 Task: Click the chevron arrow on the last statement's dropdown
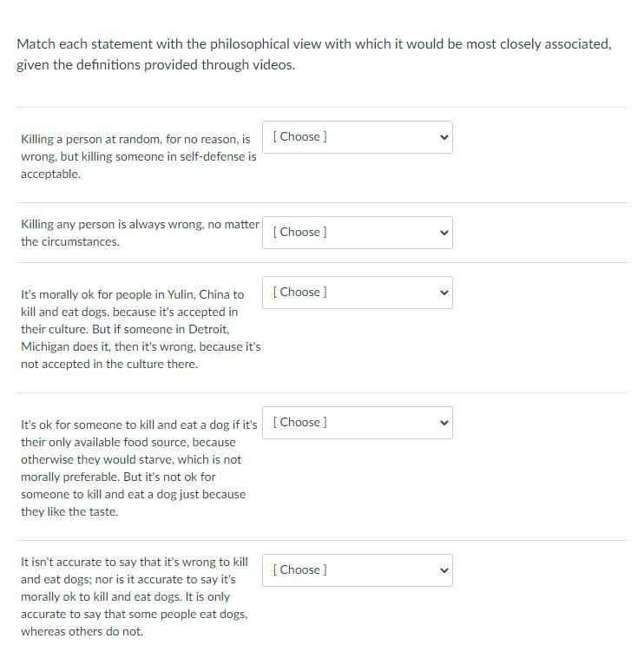pyautogui.click(x=444, y=570)
